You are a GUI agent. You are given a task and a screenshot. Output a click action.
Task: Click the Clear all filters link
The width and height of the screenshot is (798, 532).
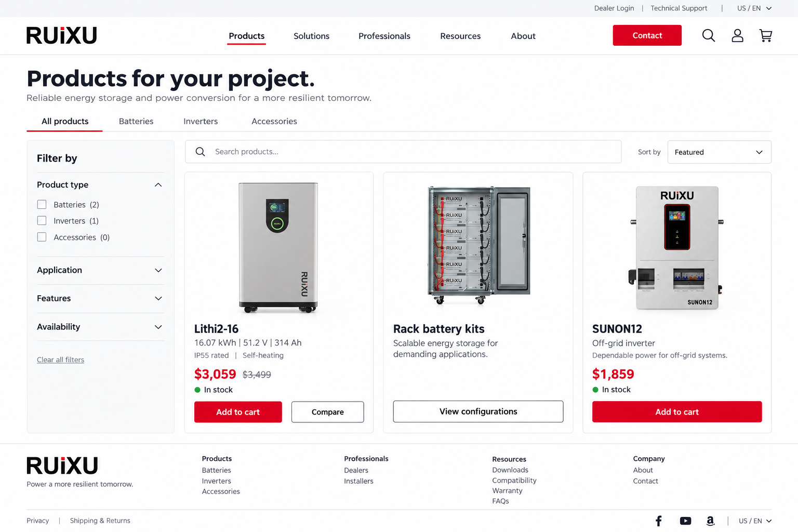[x=60, y=360]
